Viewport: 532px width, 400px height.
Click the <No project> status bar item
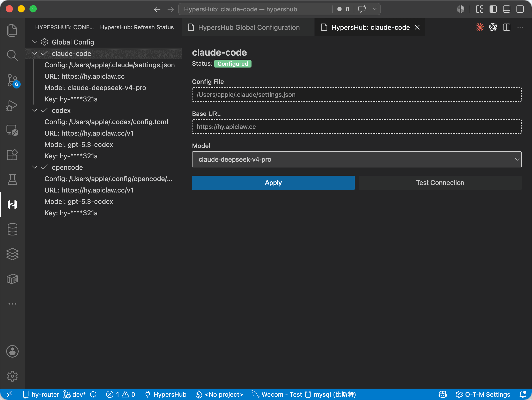(x=219, y=394)
